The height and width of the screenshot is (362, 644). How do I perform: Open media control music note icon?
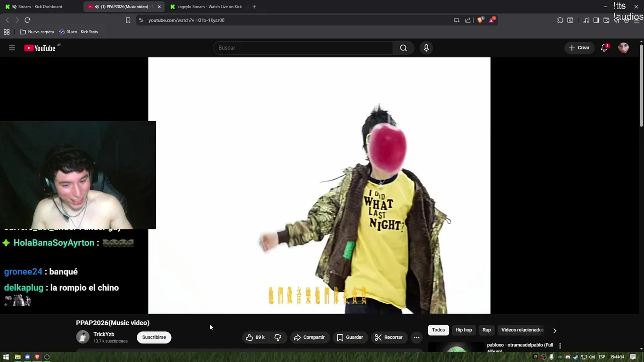586,20
